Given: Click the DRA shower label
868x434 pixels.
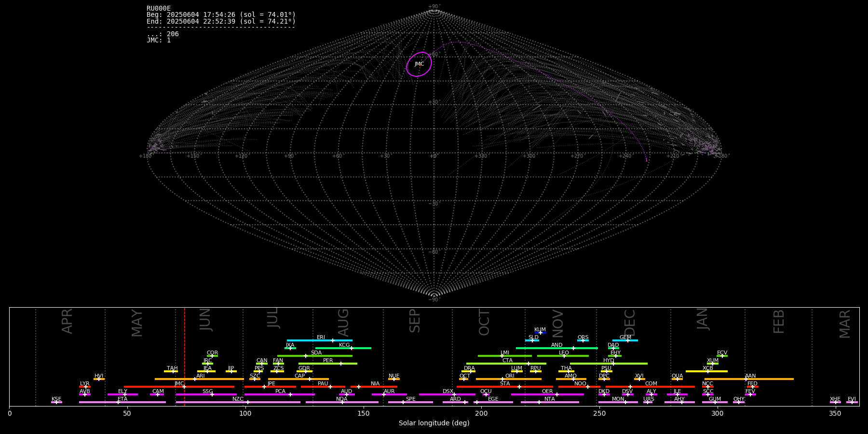Looking at the screenshot, I should pos(469,368).
